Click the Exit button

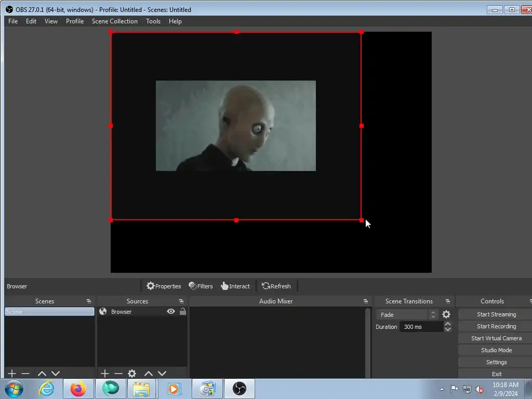click(496, 374)
